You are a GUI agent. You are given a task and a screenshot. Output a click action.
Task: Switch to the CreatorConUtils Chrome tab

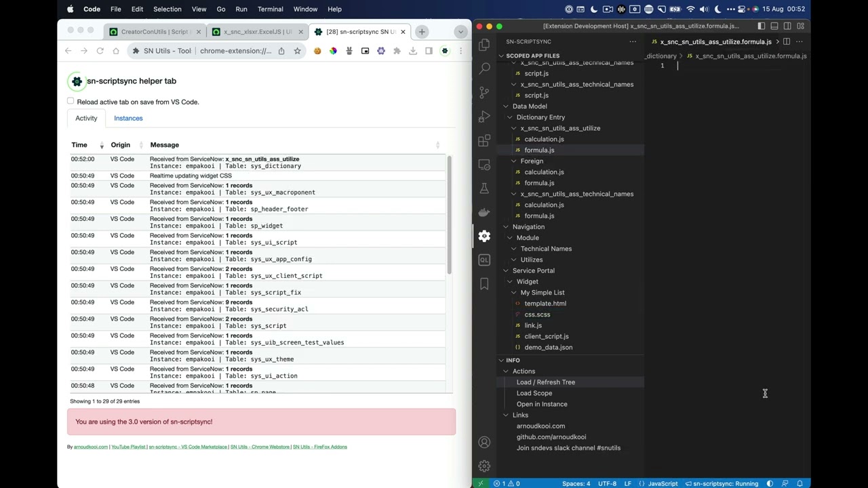155,32
